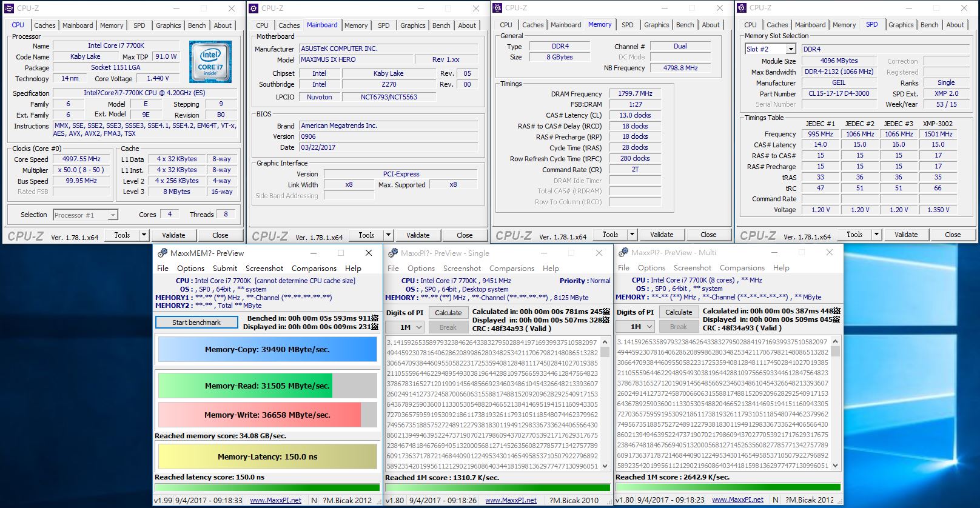
Task: Open the About tab in the SPD CPU-Z window
Action: pos(955,25)
